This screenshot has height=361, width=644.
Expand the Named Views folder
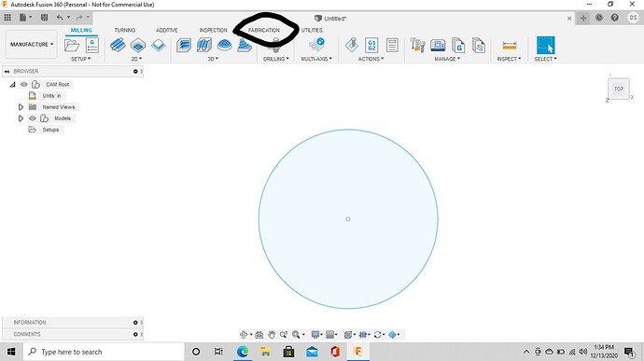point(21,106)
